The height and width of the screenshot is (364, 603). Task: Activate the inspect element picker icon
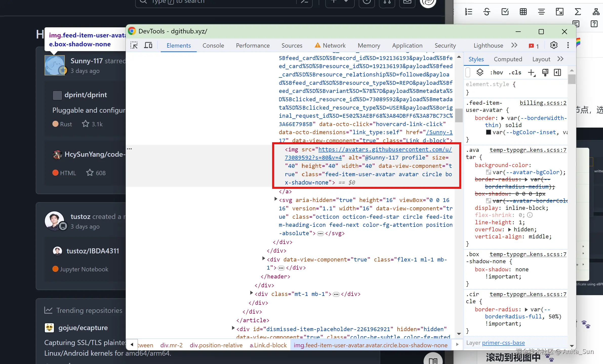click(x=134, y=45)
